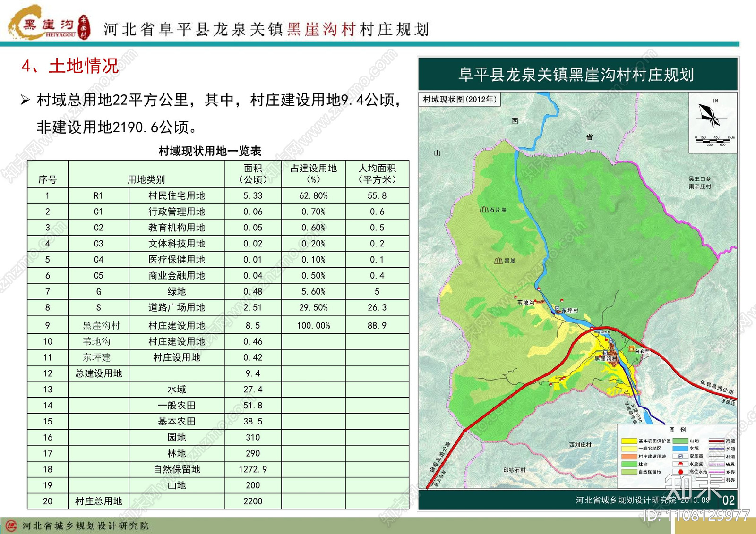This screenshot has width=756, height=534.
Task: Click the orange 村庄建设用地 legend swatch
Action: [x=629, y=457]
